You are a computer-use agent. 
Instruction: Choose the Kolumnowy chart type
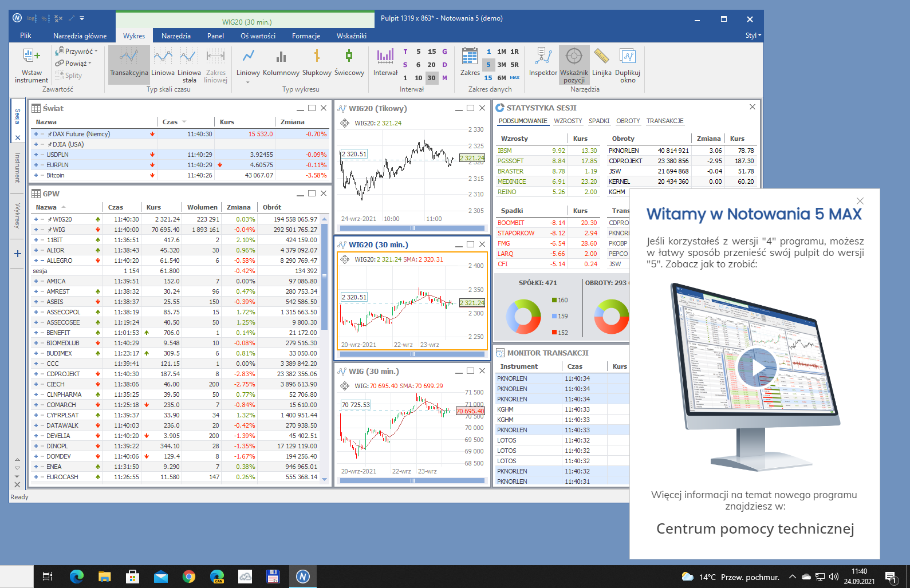[x=281, y=62]
